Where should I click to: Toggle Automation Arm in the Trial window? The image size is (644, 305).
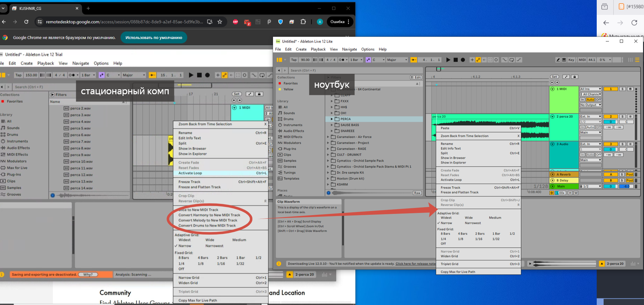(224, 75)
